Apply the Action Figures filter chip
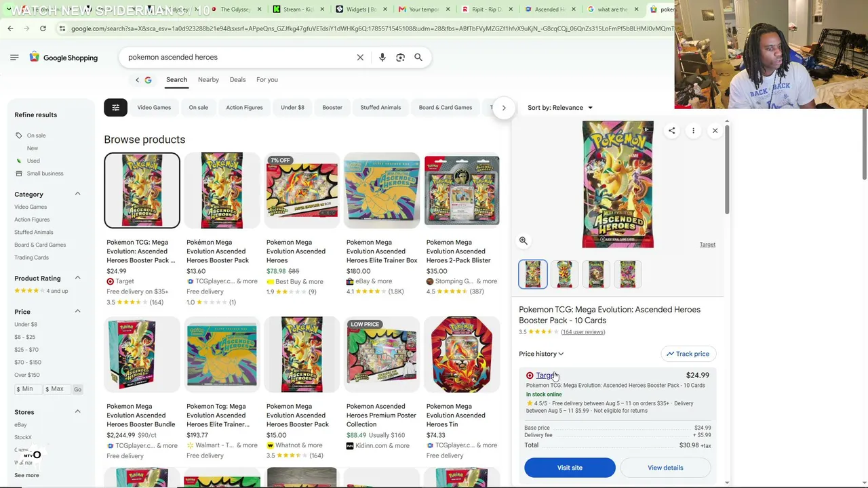This screenshot has height=488, width=868. [244, 108]
